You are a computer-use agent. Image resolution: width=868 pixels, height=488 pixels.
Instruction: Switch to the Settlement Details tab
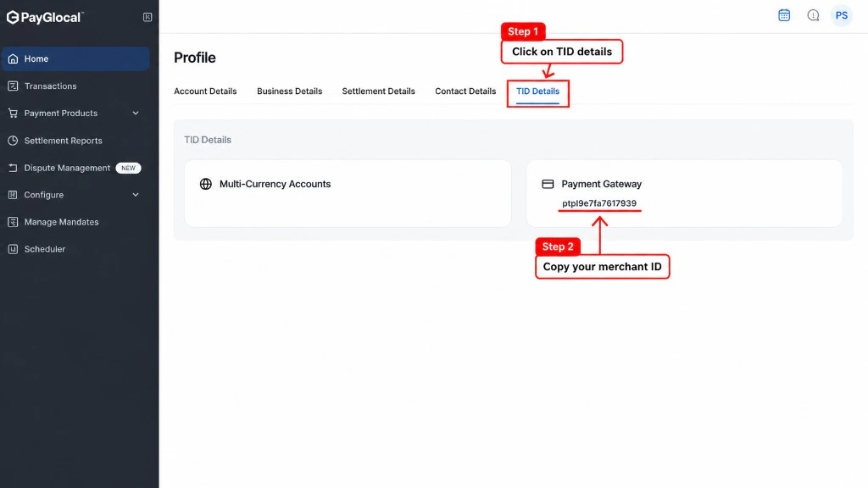[x=378, y=91]
